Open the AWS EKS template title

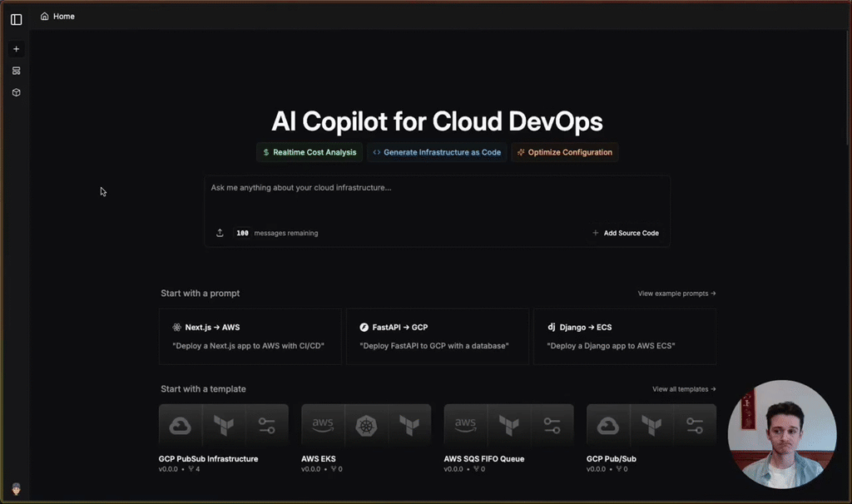click(x=319, y=458)
